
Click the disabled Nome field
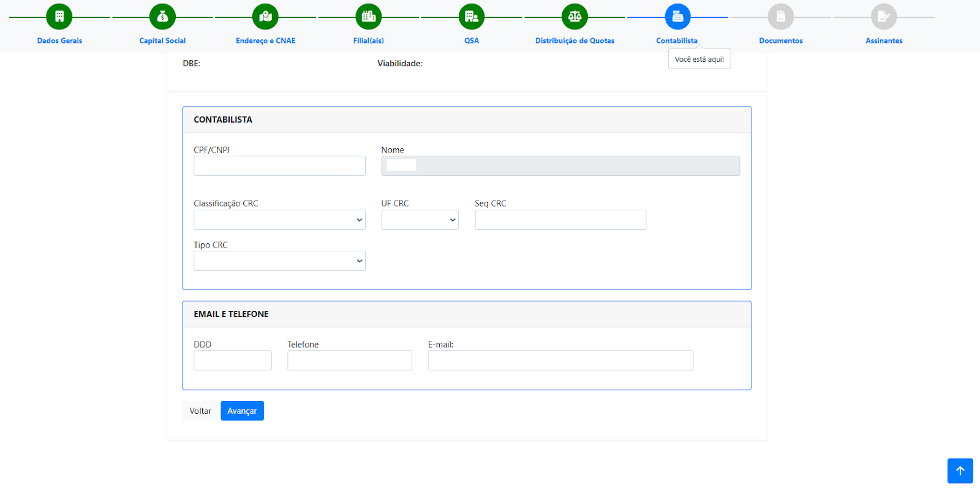(560, 166)
